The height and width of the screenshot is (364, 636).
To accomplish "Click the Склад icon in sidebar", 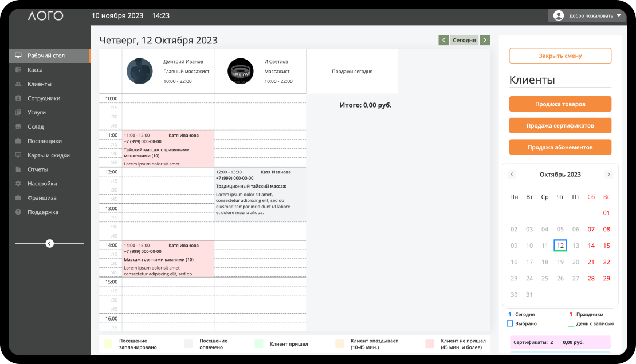I will coord(18,127).
